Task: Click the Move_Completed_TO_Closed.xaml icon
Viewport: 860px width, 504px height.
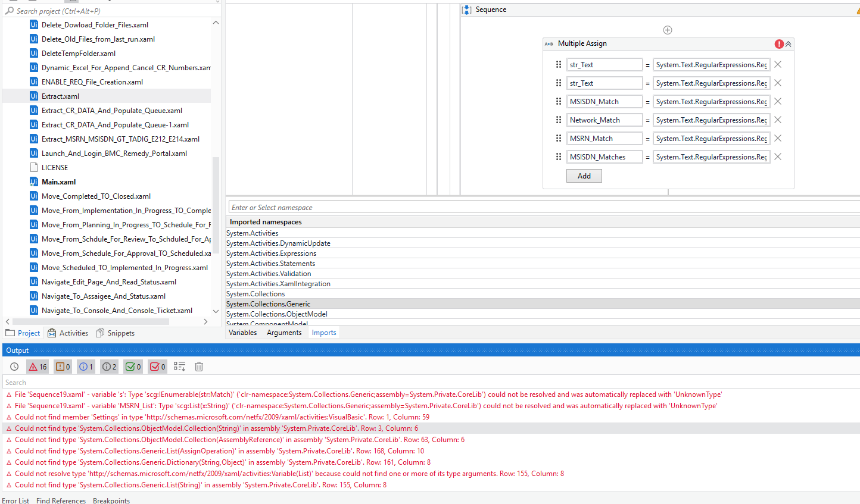Action: (x=34, y=196)
